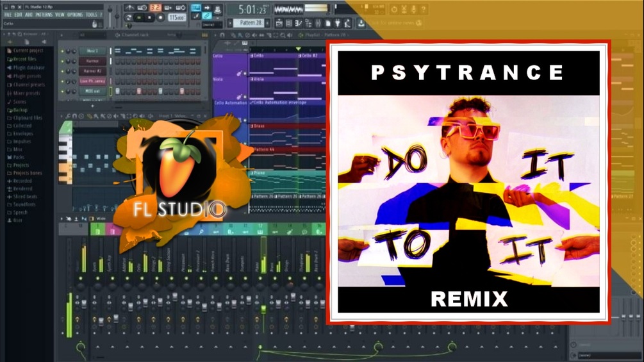The height and width of the screenshot is (362, 644).
Task: Open the Recent files entry in browser
Action: (x=22, y=59)
